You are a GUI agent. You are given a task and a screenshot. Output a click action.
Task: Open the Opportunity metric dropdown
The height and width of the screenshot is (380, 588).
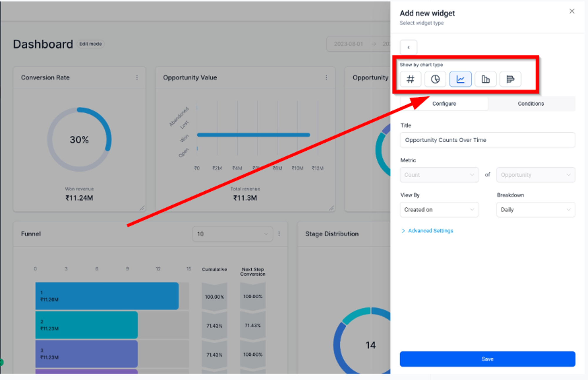(536, 175)
